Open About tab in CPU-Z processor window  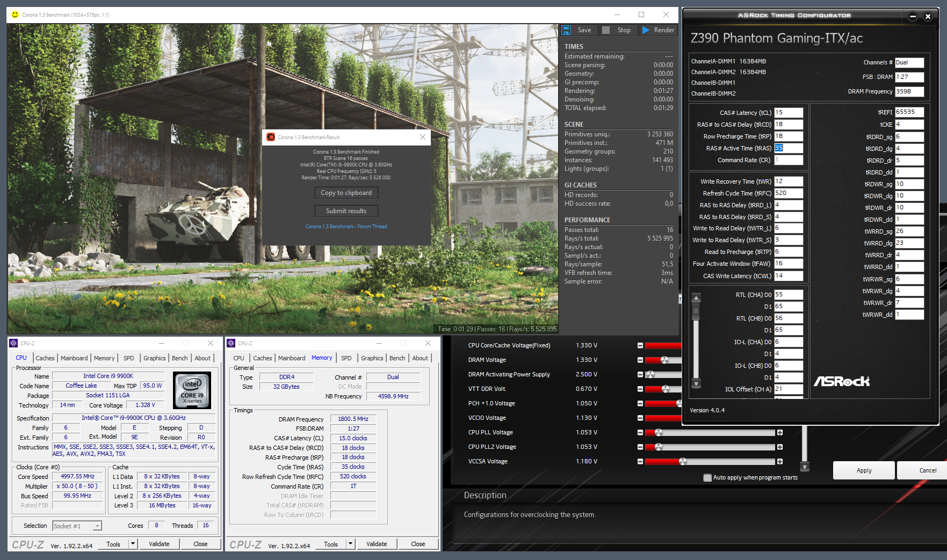pos(203,358)
